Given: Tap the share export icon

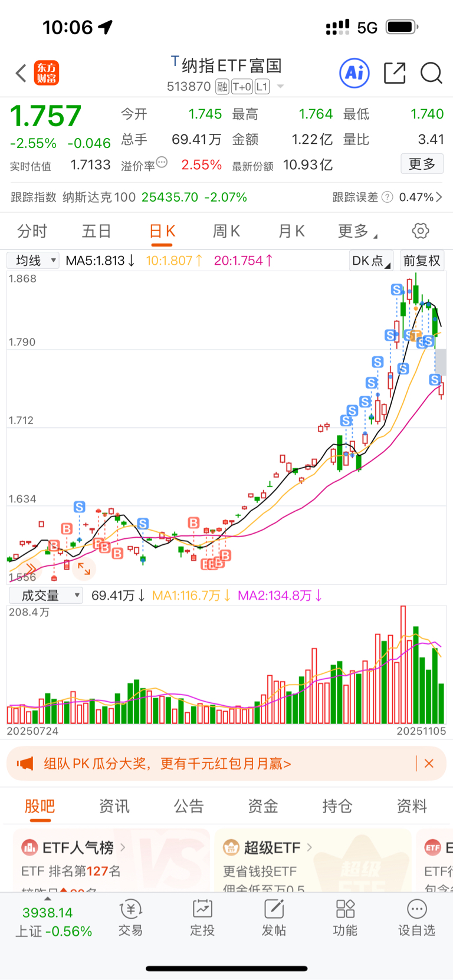Looking at the screenshot, I should tap(395, 73).
